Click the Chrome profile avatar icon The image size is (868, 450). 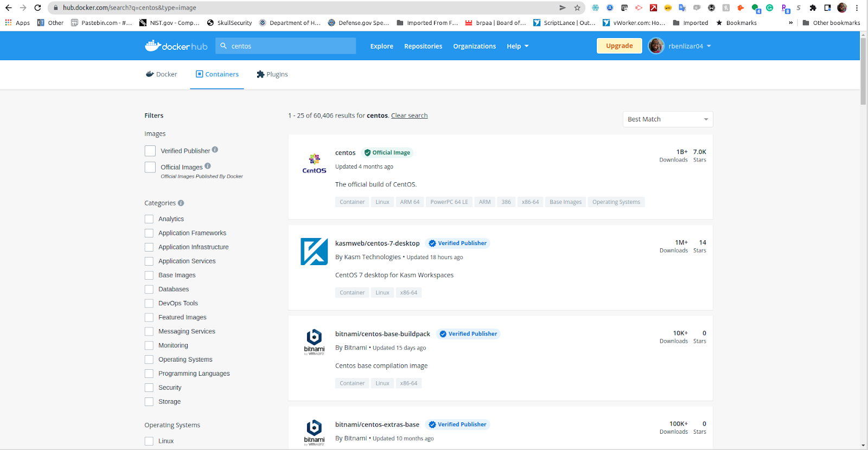(842, 8)
